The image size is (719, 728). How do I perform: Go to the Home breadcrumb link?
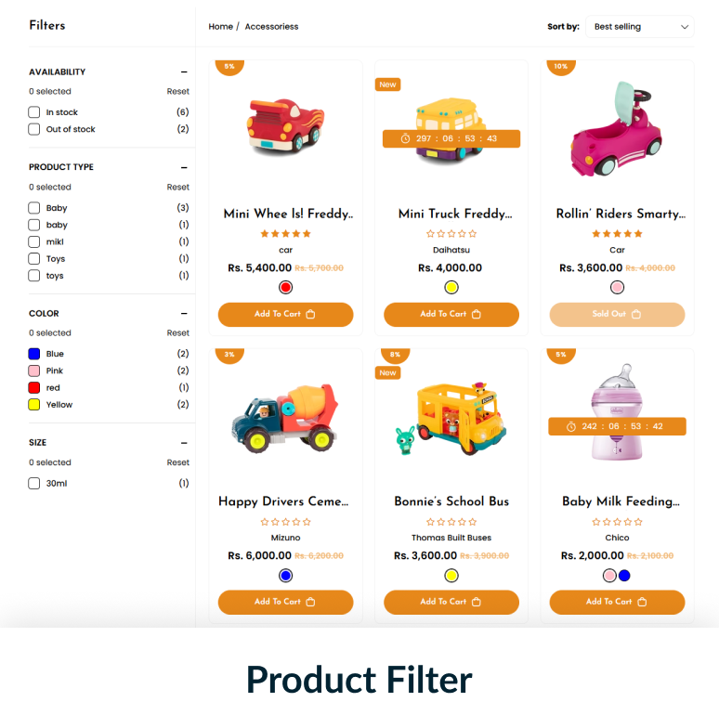(x=221, y=26)
